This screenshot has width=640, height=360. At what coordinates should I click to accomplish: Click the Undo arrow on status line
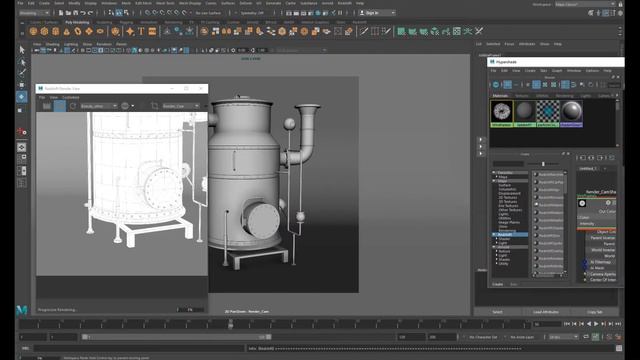(x=83, y=13)
